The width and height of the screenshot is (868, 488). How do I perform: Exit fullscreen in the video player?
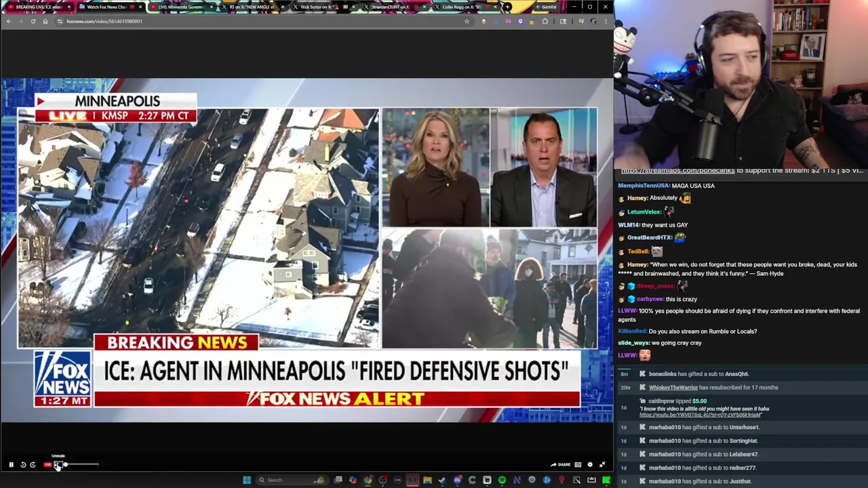click(602, 464)
